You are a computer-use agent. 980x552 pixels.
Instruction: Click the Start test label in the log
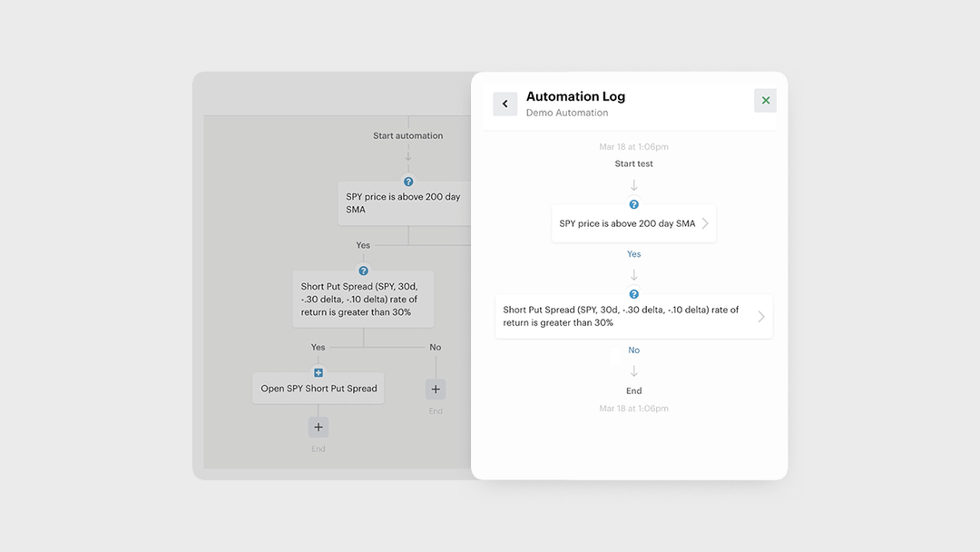click(x=634, y=164)
